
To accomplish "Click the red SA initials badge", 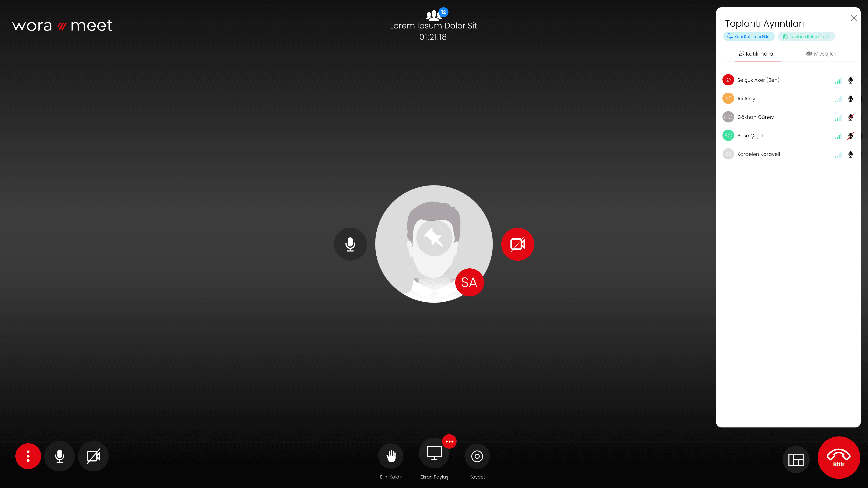I will click(469, 282).
